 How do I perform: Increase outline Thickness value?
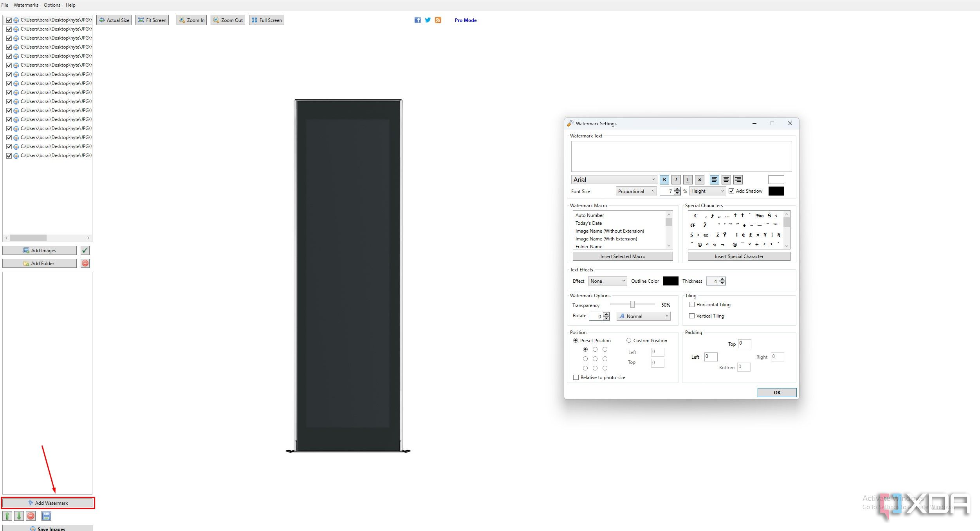coord(722,279)
